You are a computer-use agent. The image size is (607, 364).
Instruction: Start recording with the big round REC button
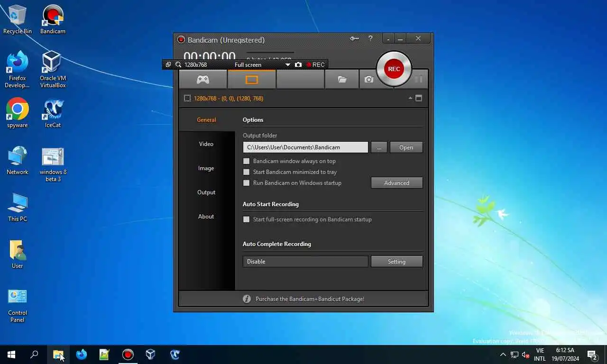[394, 69]
